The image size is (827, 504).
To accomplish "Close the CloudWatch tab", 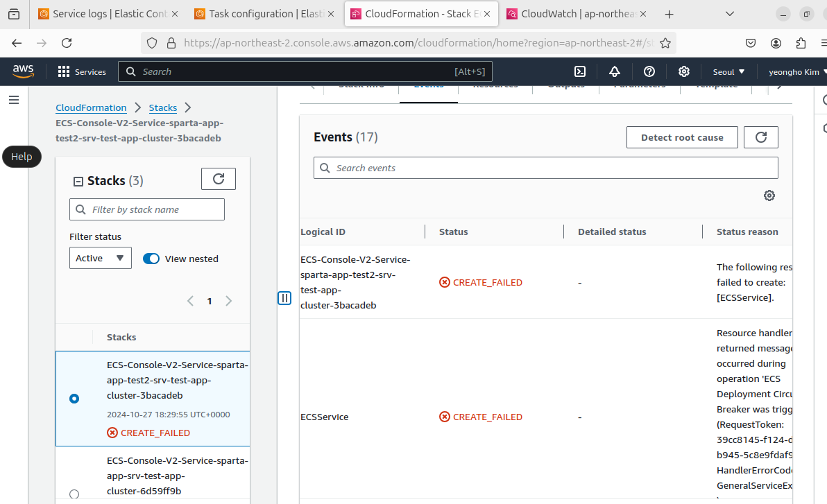I will [643, 15].
